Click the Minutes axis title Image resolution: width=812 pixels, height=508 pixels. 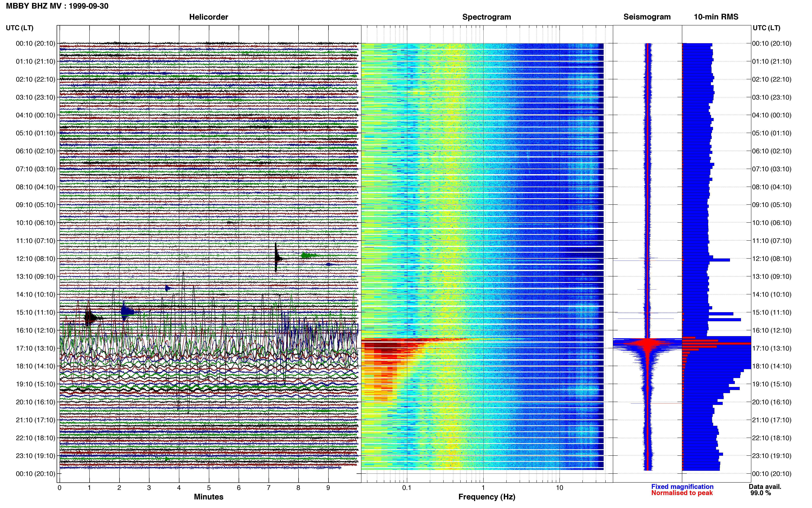click(209, 497)
